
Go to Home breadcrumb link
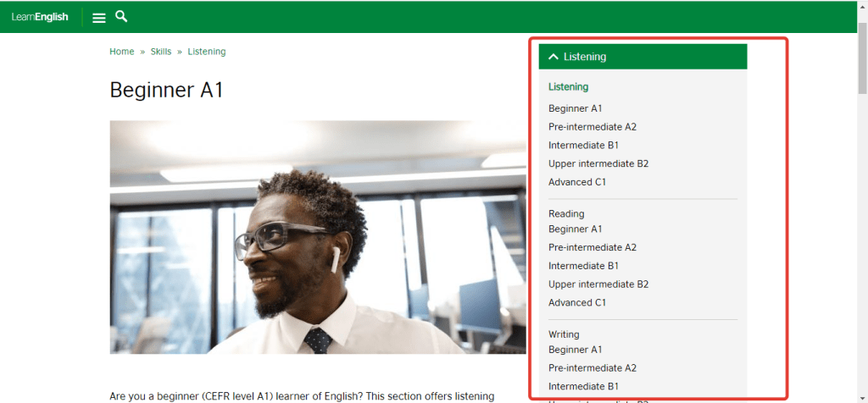pyautogui.click(x=121, y=52)
